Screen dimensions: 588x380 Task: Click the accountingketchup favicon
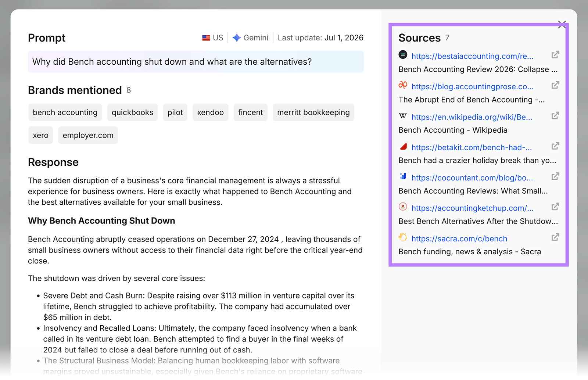(403, 207)
